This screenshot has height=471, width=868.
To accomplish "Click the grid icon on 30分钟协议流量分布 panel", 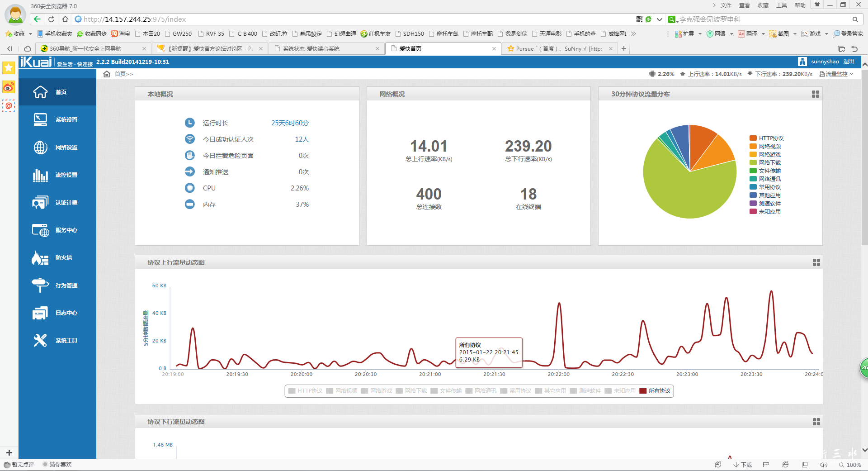I will (x=816, y=94).
